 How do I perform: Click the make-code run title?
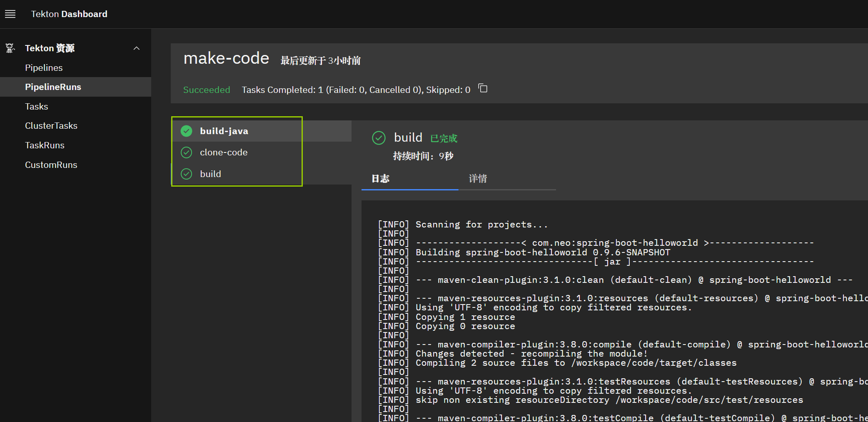point(226,58)
